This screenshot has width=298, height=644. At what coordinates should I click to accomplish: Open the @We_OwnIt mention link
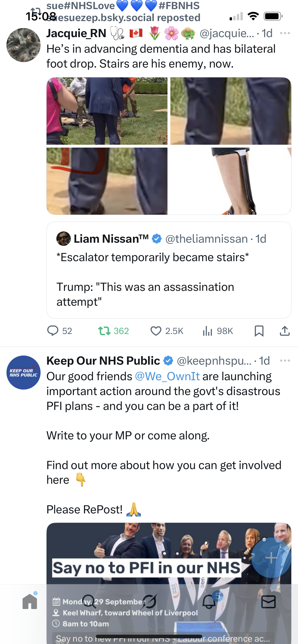(167, 376)
